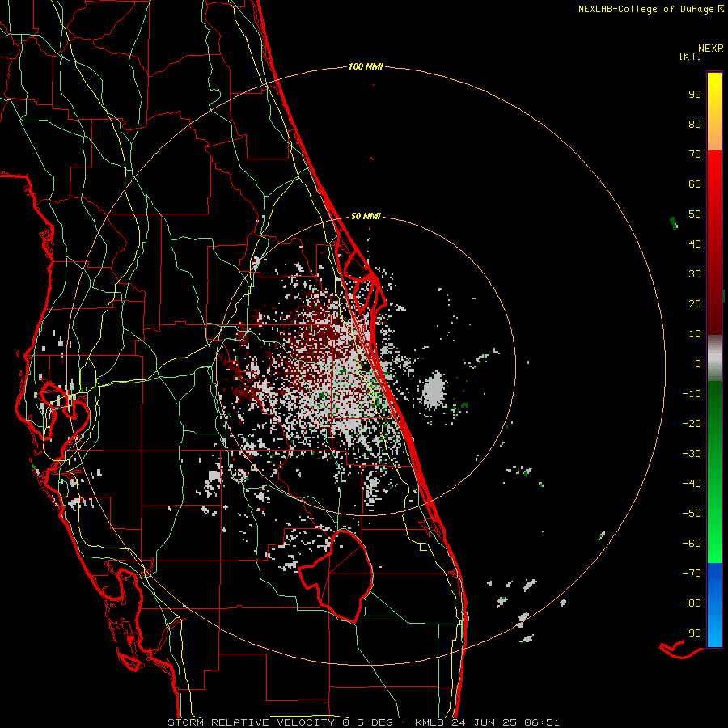Pick the gray zero-velocity band of the scale
This screenshot has height=728, width=728.
[x=714, y=358]
